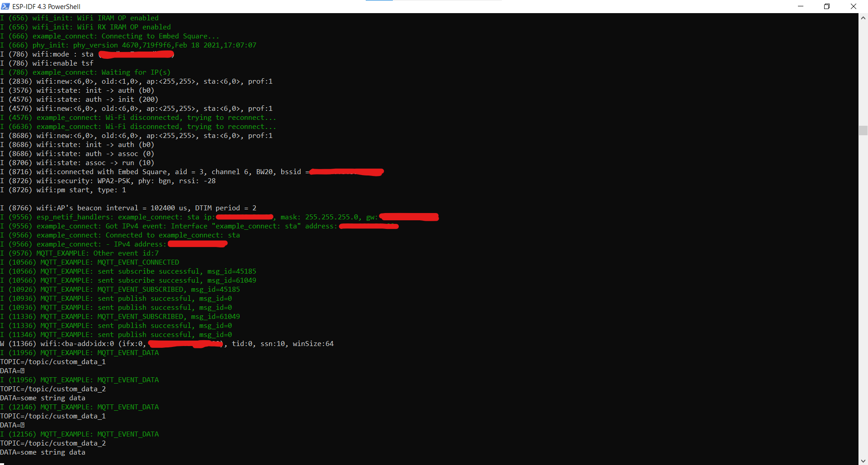Click 'wifi:mode : sta' line
Image resolution: width=868 pixels, height=465 pixels.
87,54
